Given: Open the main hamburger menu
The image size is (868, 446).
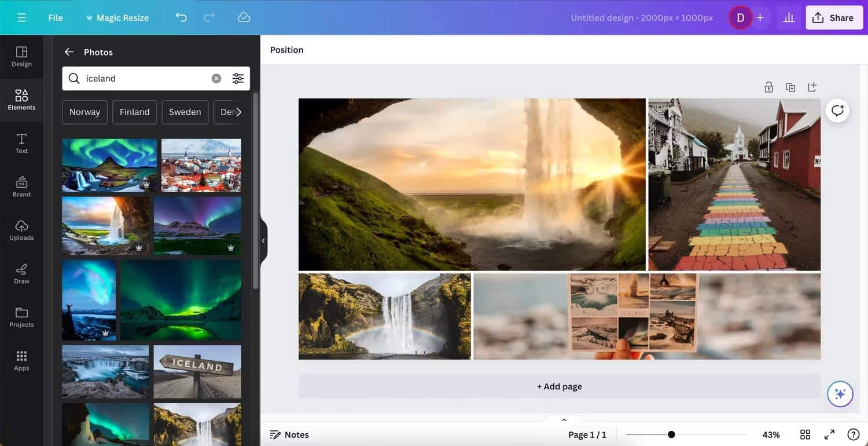Looking at the screenshot, I should pos(22,17).
